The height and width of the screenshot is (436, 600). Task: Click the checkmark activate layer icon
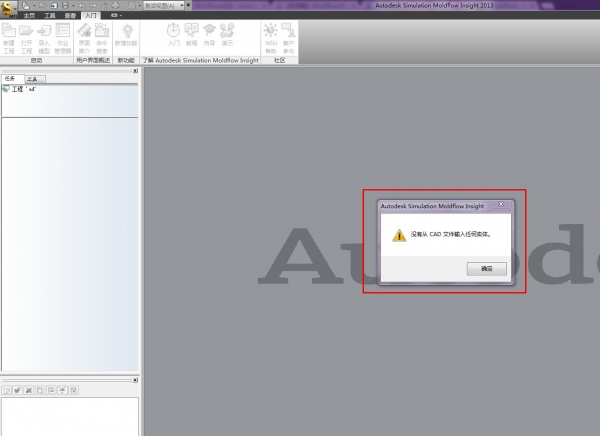(17, 390)
